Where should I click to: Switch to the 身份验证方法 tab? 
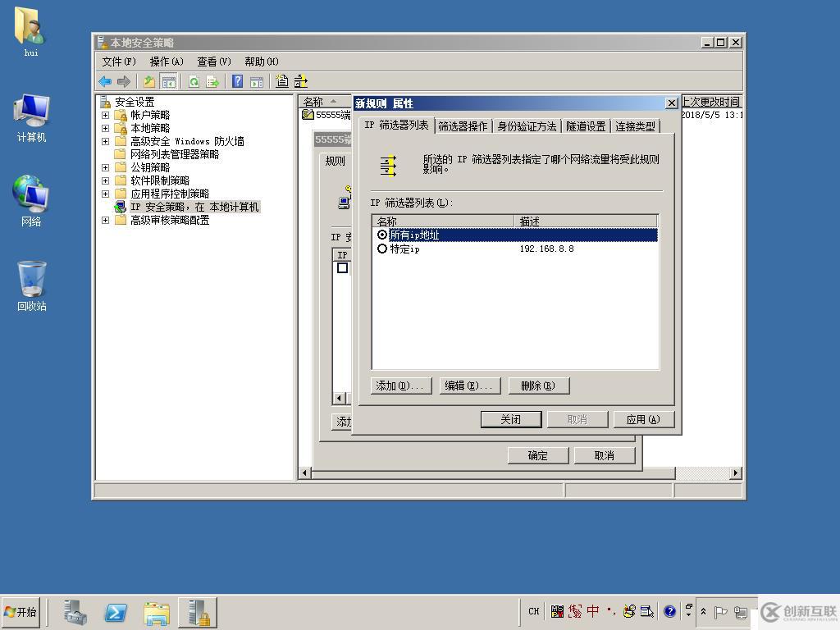click(x=527, y=126)
